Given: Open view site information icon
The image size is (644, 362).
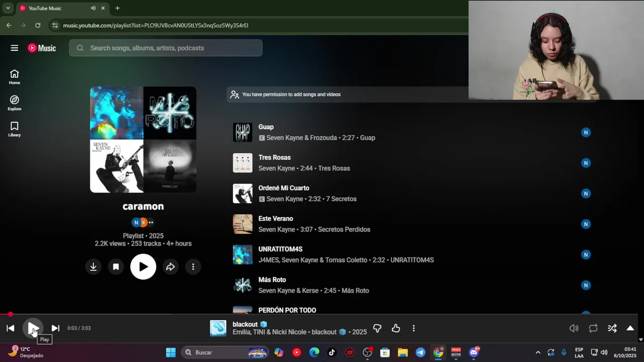Looking at the screenshot, I should pyautogui.click(x=55, y=25).
